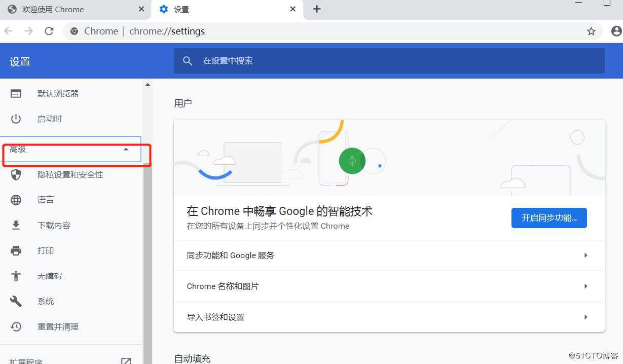Click the 默认浏览器 sidebar icon

pos(16,93)
